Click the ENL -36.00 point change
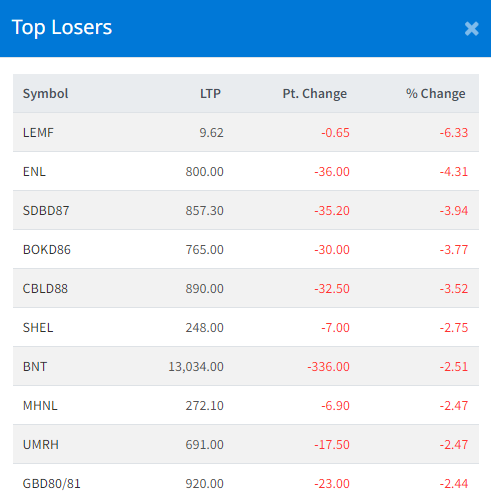The width and height of the screenshot is (491, 499). [x=332, y=172]
